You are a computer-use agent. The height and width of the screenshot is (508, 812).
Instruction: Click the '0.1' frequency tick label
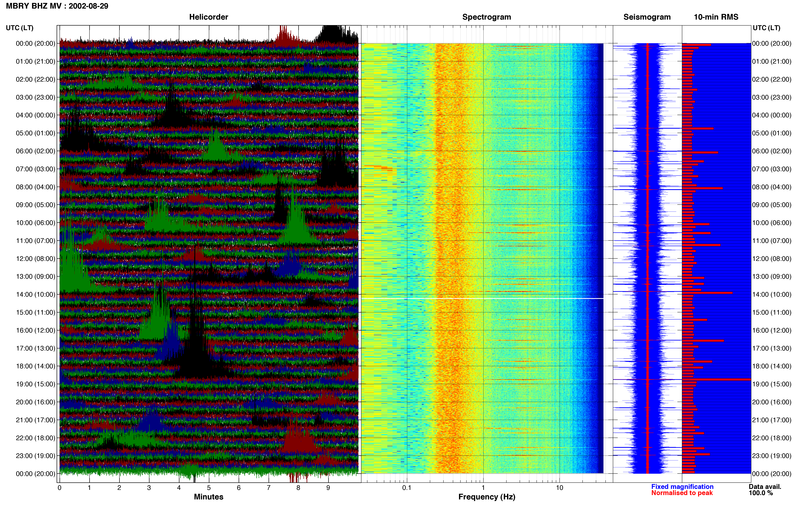[x=407, y=488]
